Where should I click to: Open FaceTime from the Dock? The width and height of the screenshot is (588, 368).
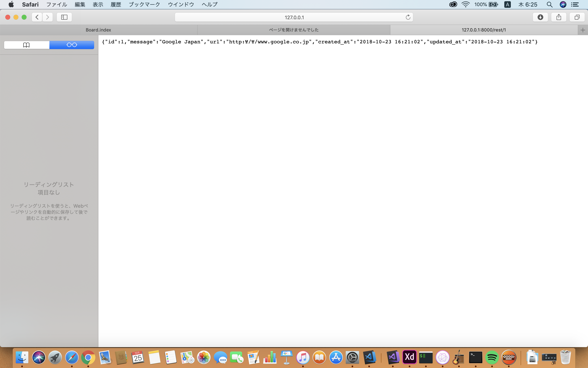coord(237,357)
